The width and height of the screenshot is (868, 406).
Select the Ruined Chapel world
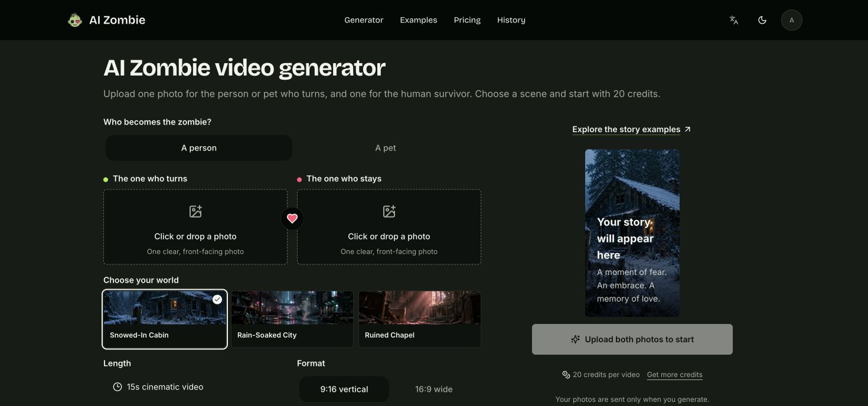[420, 319]
